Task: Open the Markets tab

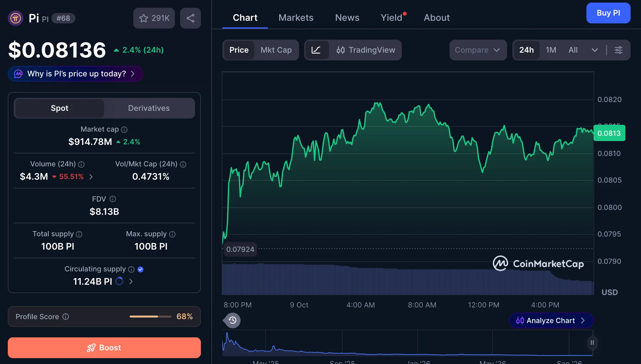Action: pos(296,18)
